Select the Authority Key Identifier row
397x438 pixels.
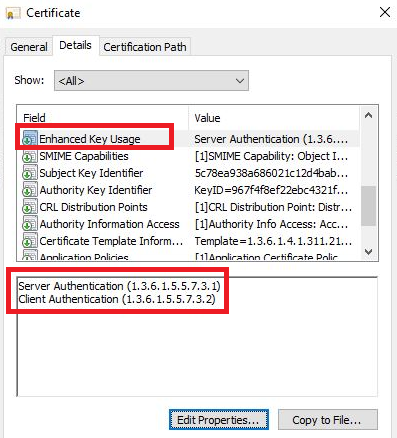click(188, 190)
